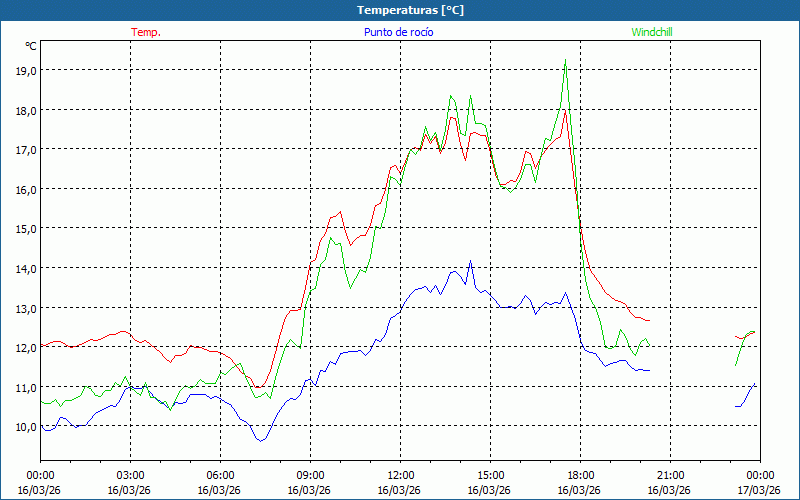The width and height of the screenshot is (800, 500).
Task: Click the 17/03/26 date label
Action: 760,490
